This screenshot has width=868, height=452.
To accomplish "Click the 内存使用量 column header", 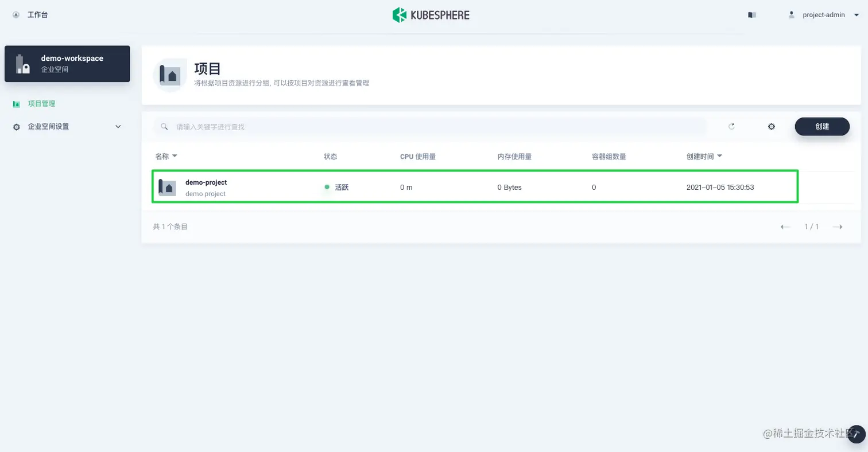I will click(514, 157).
